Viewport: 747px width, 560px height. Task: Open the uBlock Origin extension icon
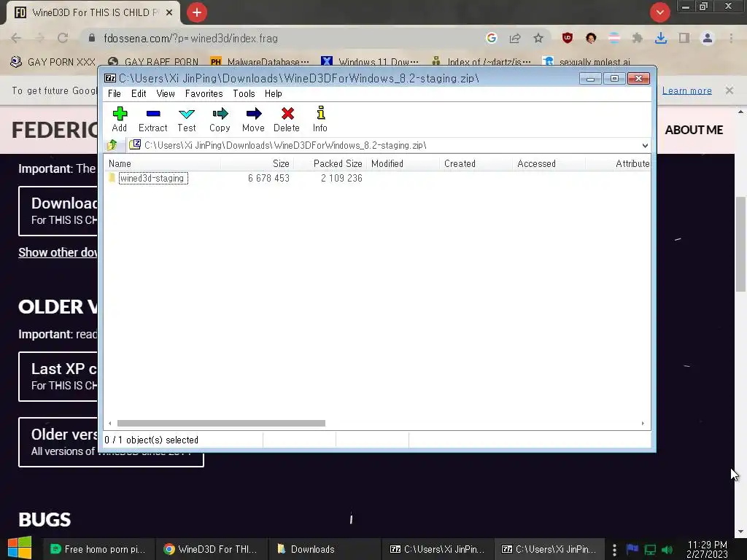point(567,38)
